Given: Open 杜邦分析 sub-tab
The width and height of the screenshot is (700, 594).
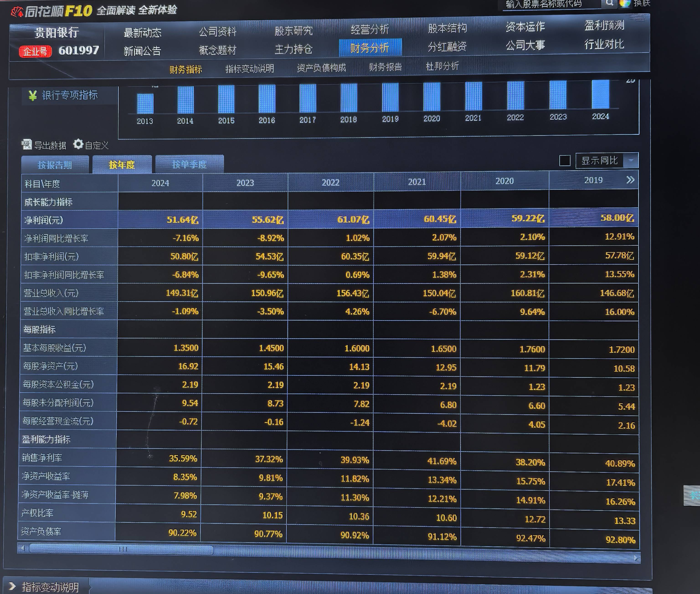Looking at the screenshot, I should pos(442,66).
